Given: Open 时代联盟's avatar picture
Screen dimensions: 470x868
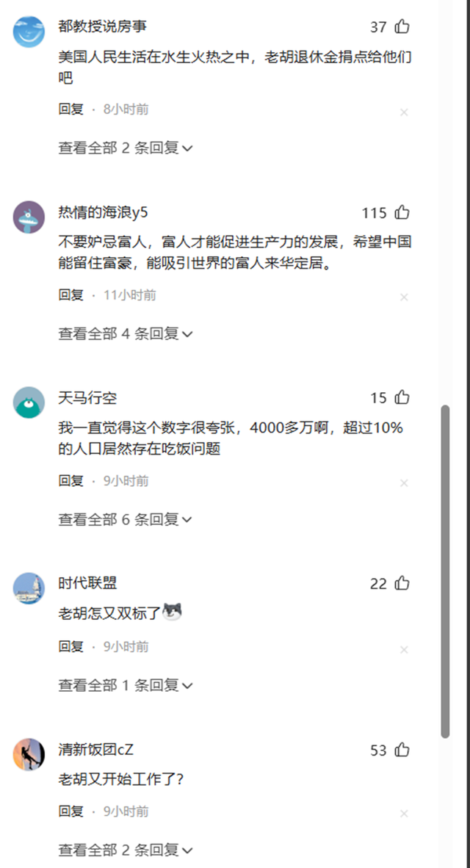Looking at the screenshot, I should coord(29,588).
